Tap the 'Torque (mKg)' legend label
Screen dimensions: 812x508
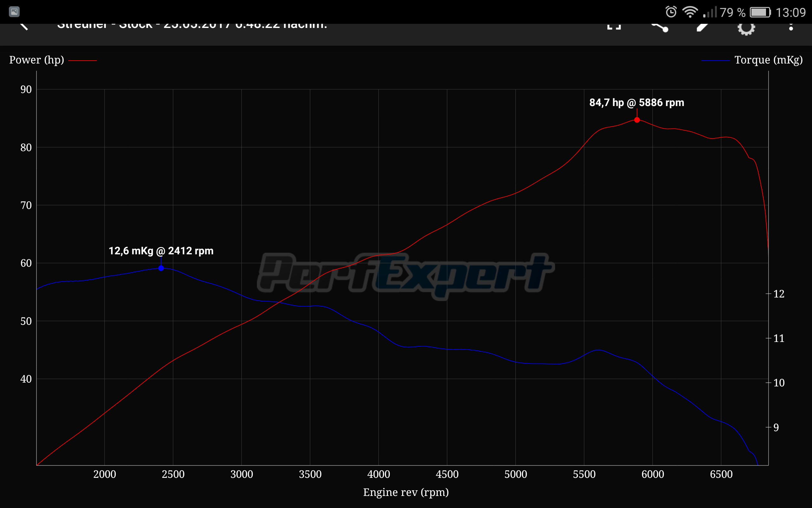pos(768,60)
